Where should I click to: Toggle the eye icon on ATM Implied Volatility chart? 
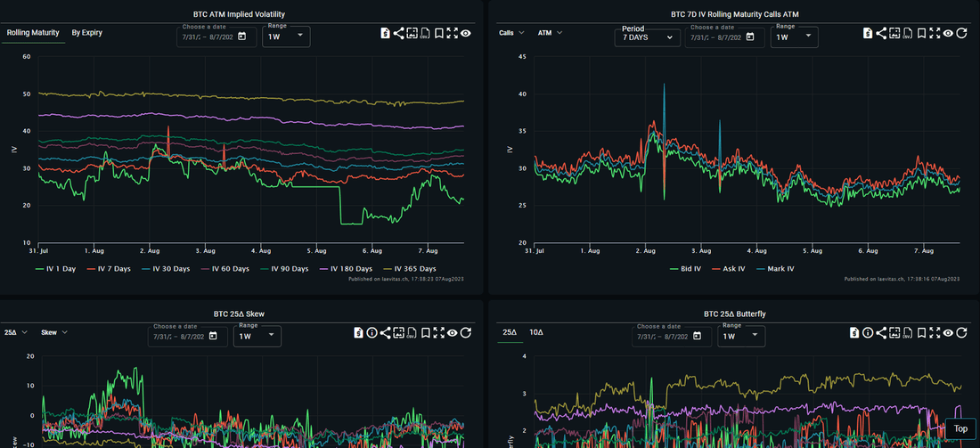tap(466, 33)
